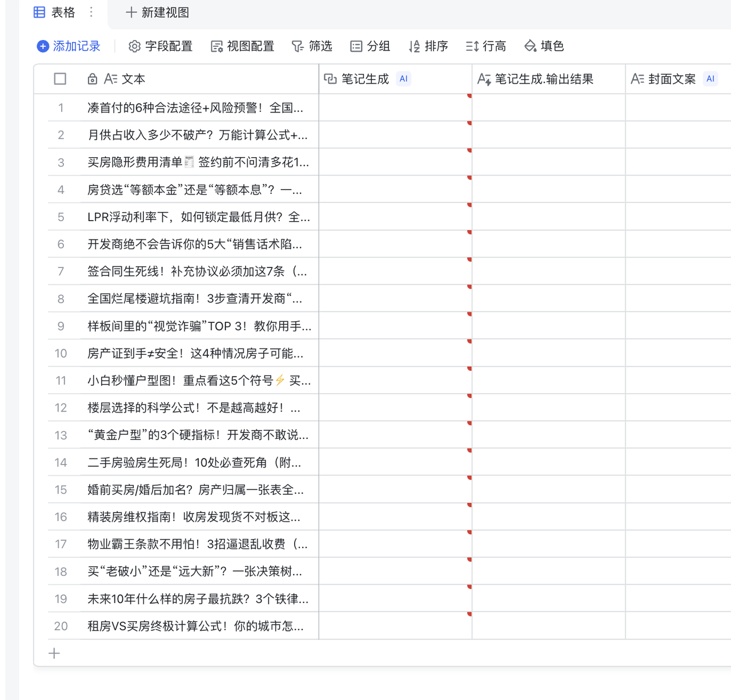Viewport: 731px width, 700px height.
Task: Click the 笔记生成 column AI icon
Action: 404,79
